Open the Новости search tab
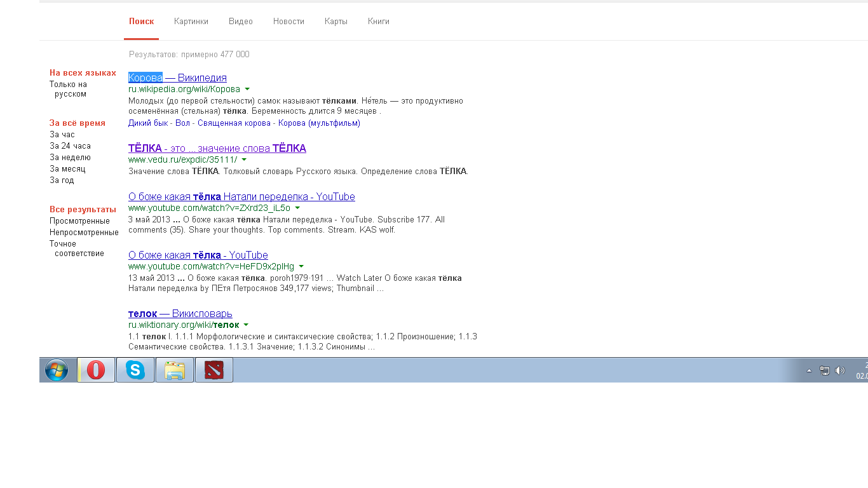This screenshot has height=488, width=868. click(288, 22)
